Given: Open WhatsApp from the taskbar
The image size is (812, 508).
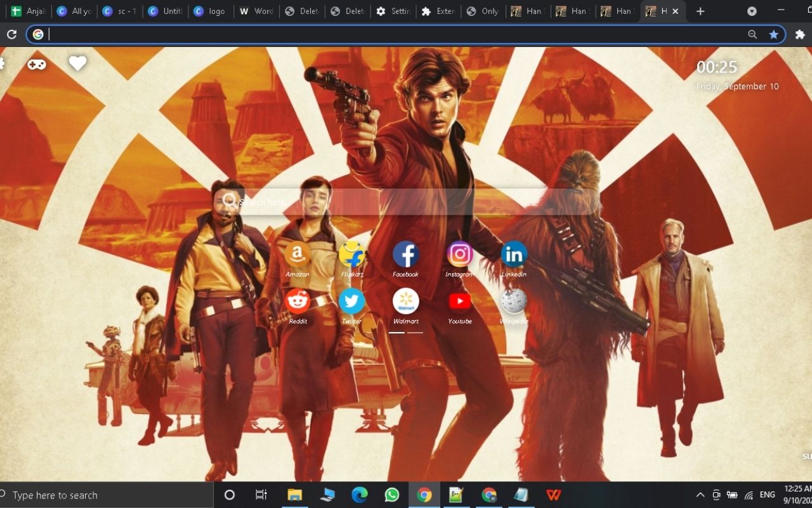Looking at the screenshot, I should (392, 495).
